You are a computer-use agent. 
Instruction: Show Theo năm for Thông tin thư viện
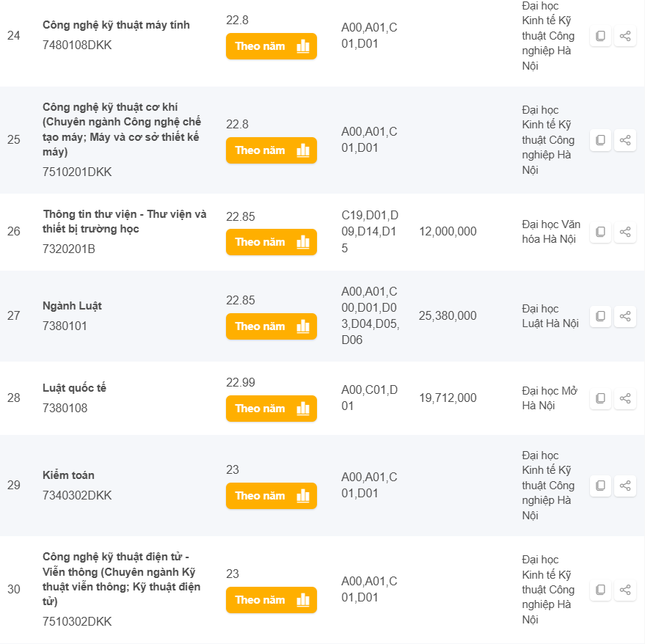click(x=271, y=242)
